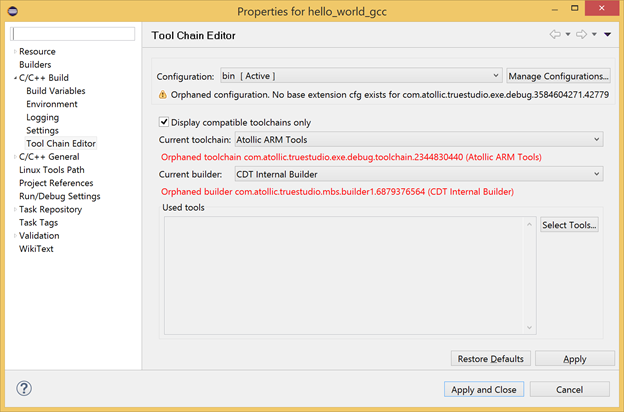624x412 pixels.
Task: Open the Settings page under C/C++ Build
Action: 42,131
